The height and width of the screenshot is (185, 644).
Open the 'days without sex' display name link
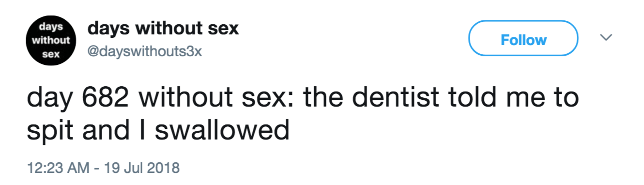pos(163,28)
